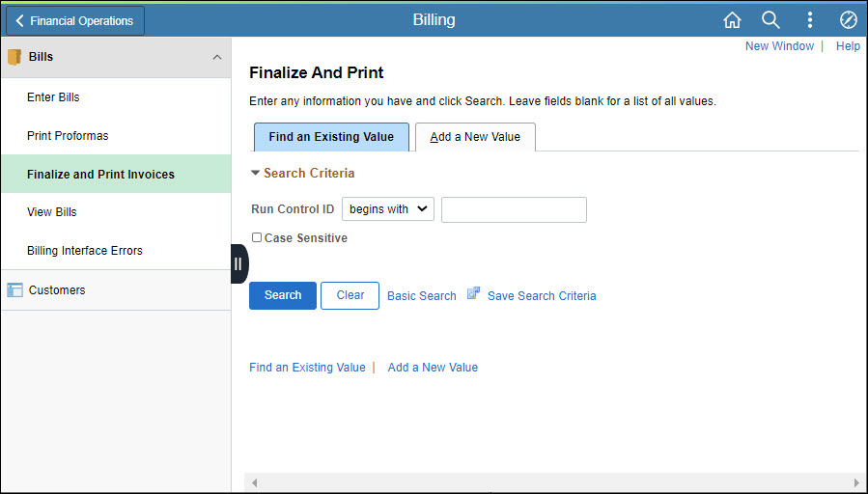Click the Clear button
The width and height of the screenshot is (868, 494).
pos(350,295)
